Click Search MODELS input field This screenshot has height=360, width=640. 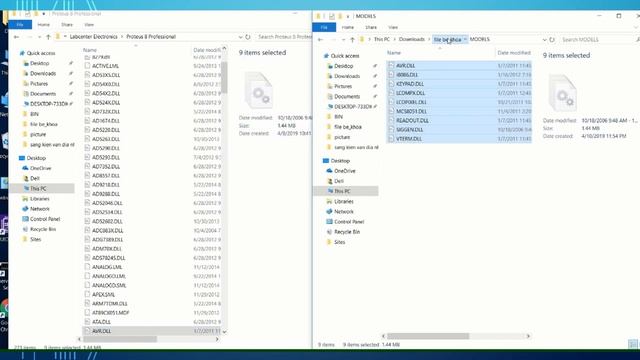[x=598, y=40]
